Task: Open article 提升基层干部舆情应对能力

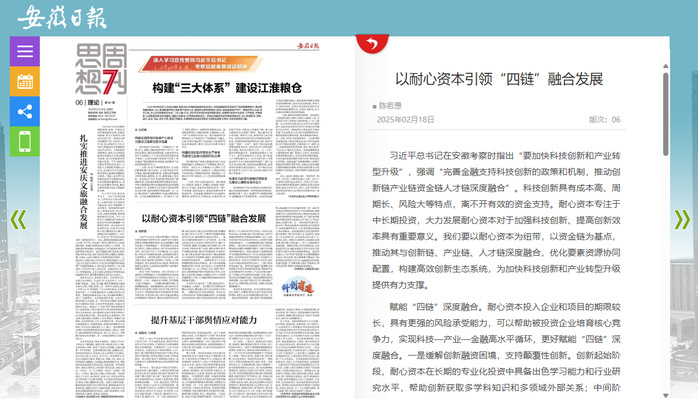Action: click(204, 320)
